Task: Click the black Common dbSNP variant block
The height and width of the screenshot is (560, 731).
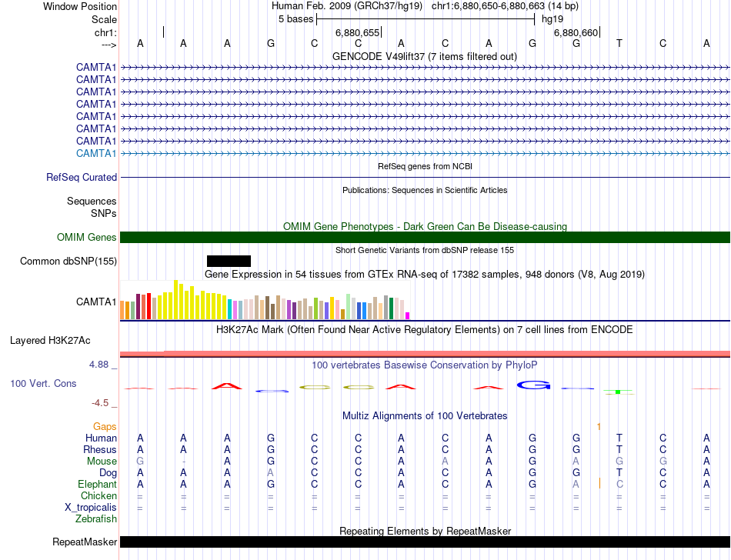Action: (x=229, y=262)
